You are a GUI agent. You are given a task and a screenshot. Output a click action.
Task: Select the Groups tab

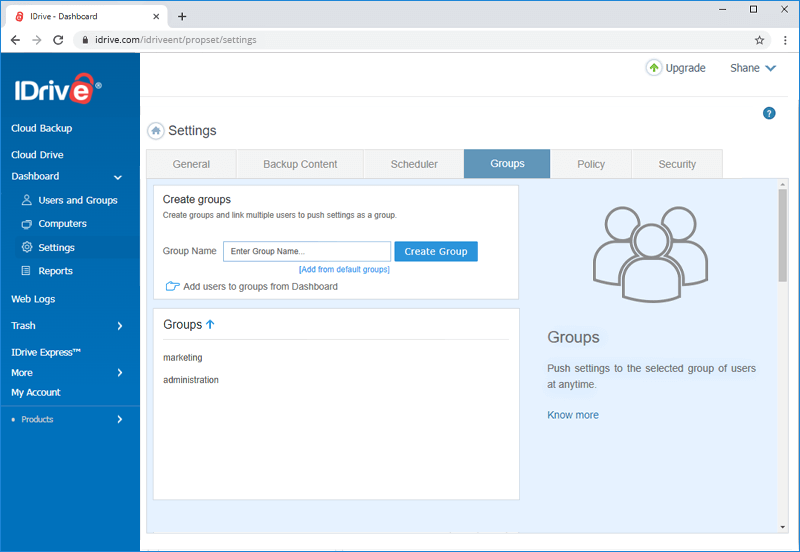point(507,164)
